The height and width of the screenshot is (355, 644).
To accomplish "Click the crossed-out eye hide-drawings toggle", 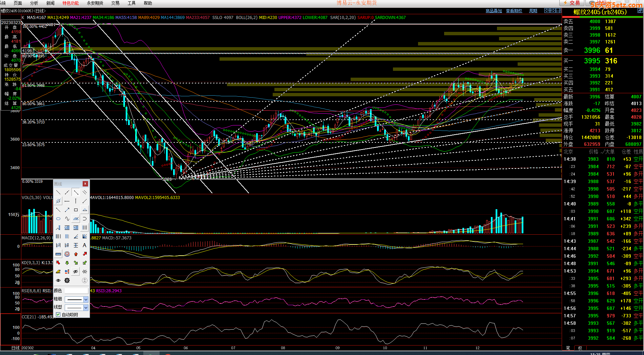I will 76,272.
